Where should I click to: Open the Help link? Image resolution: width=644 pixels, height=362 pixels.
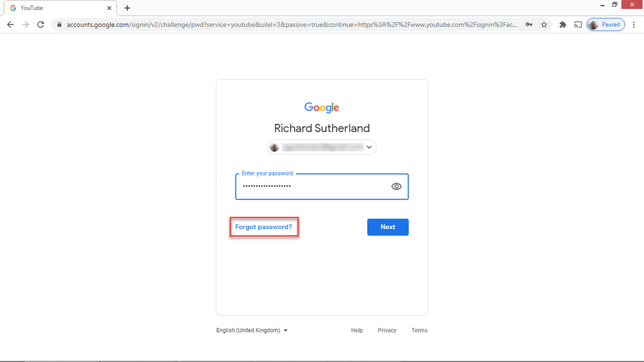point(357,330)
